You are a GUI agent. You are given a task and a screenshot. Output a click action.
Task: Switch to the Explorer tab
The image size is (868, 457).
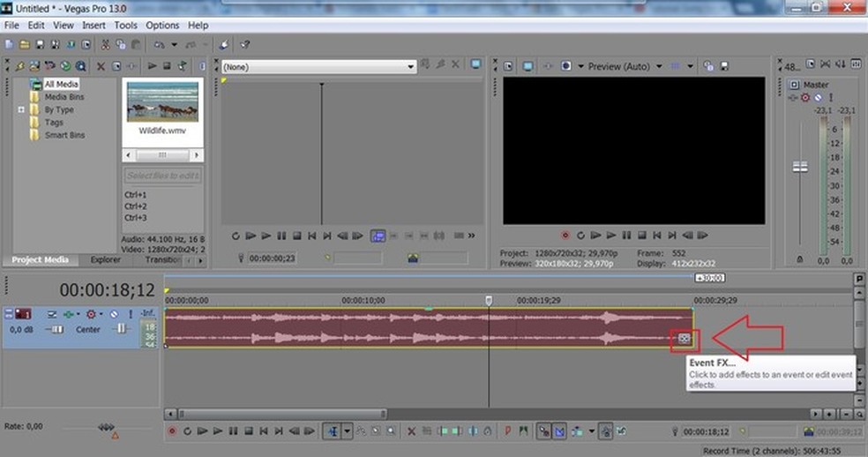(105, 260)
